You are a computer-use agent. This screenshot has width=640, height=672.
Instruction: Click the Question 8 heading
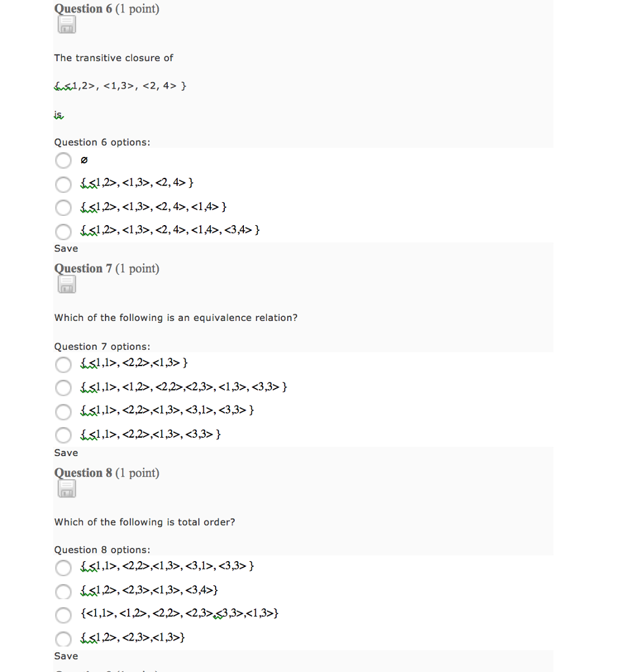point(107,473)
